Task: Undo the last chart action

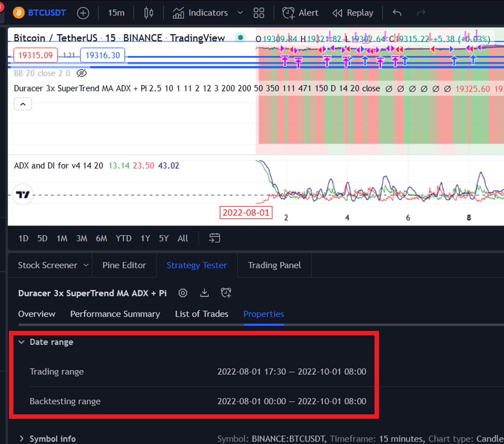Action: 396,13
